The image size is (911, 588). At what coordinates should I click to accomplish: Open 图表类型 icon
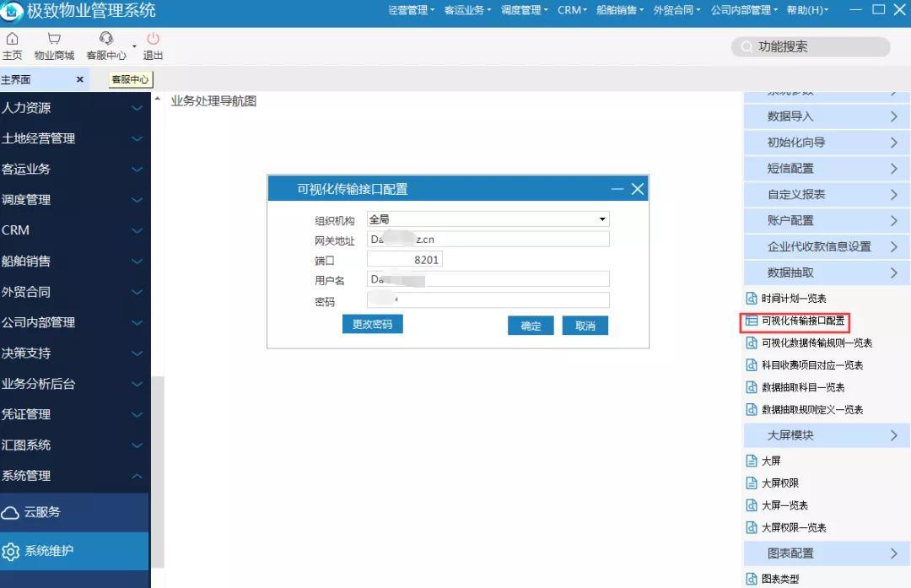click(x=752, y=579)
